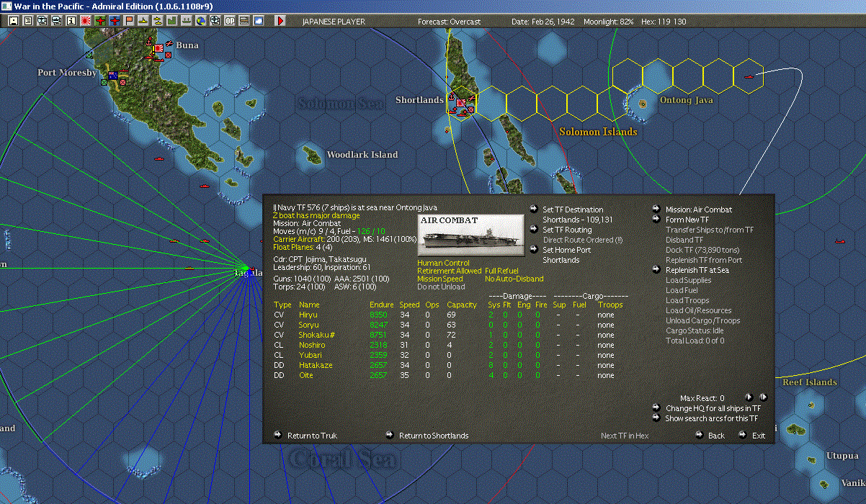Select the red plane on blue background icon

click(115, 21)
